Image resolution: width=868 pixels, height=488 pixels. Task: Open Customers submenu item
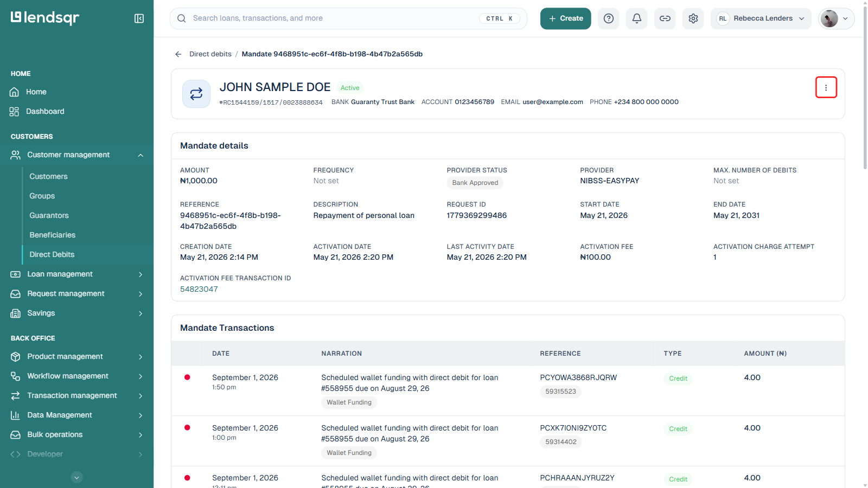point(48,177)
